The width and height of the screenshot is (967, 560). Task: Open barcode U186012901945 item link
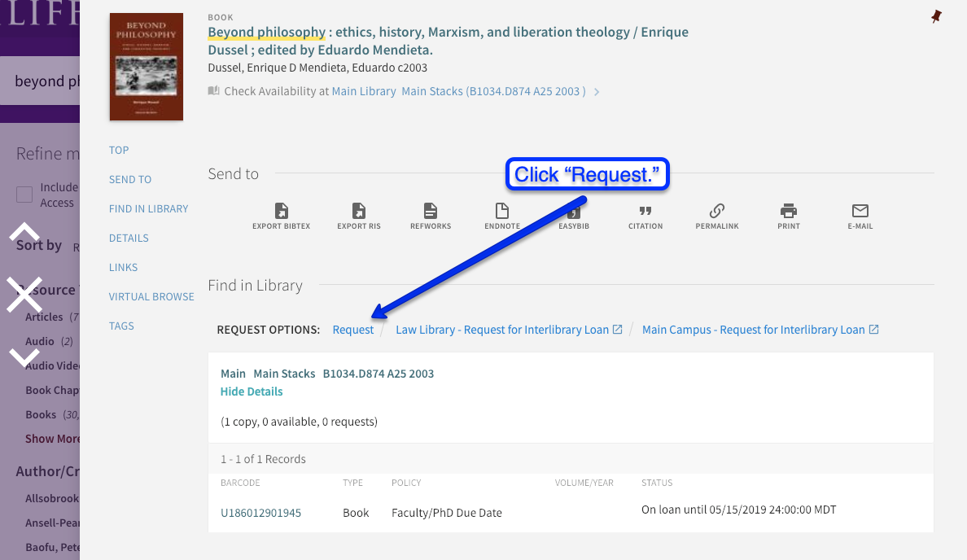coord(260,513)
